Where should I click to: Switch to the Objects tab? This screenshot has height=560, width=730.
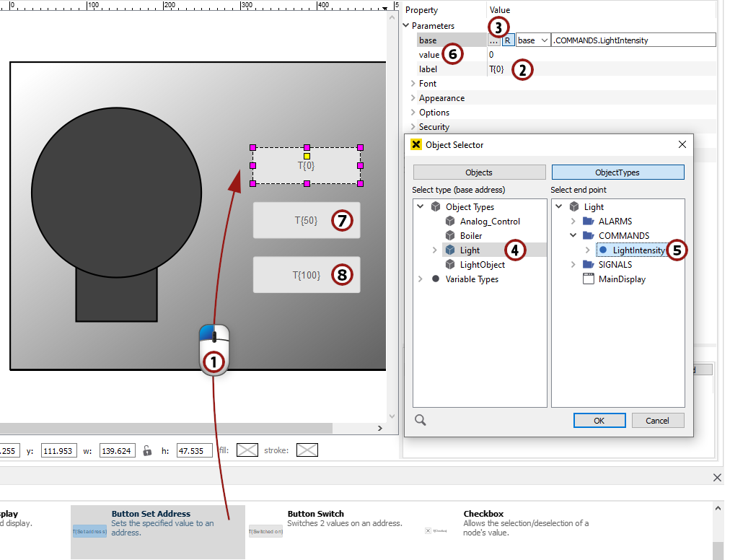479,172
